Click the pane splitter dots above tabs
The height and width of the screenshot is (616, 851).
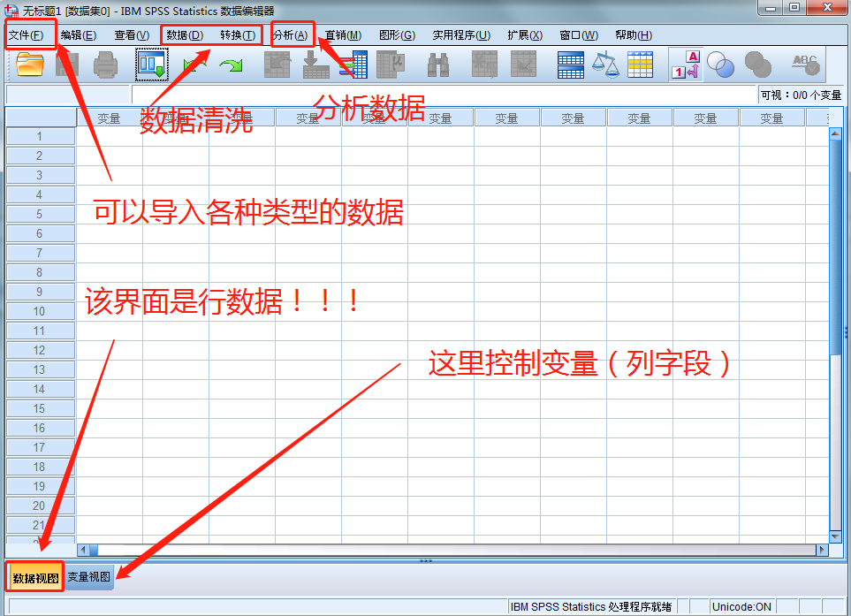(426, 560)
